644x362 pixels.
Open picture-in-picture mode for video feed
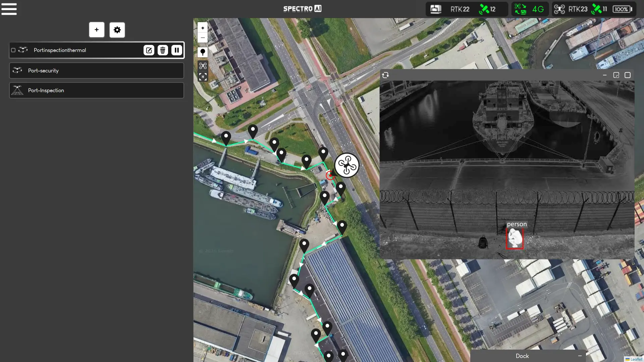[616, 75]
